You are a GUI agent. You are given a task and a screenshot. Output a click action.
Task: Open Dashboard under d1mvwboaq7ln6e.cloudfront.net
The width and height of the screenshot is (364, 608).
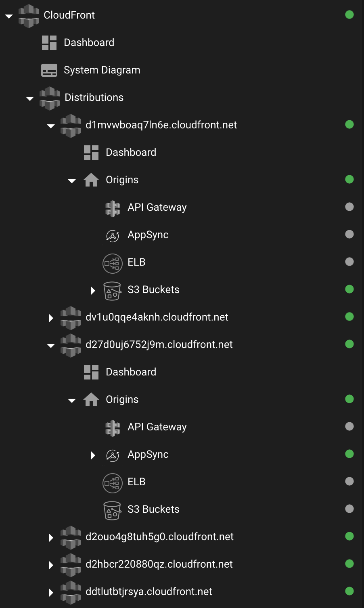131,152
